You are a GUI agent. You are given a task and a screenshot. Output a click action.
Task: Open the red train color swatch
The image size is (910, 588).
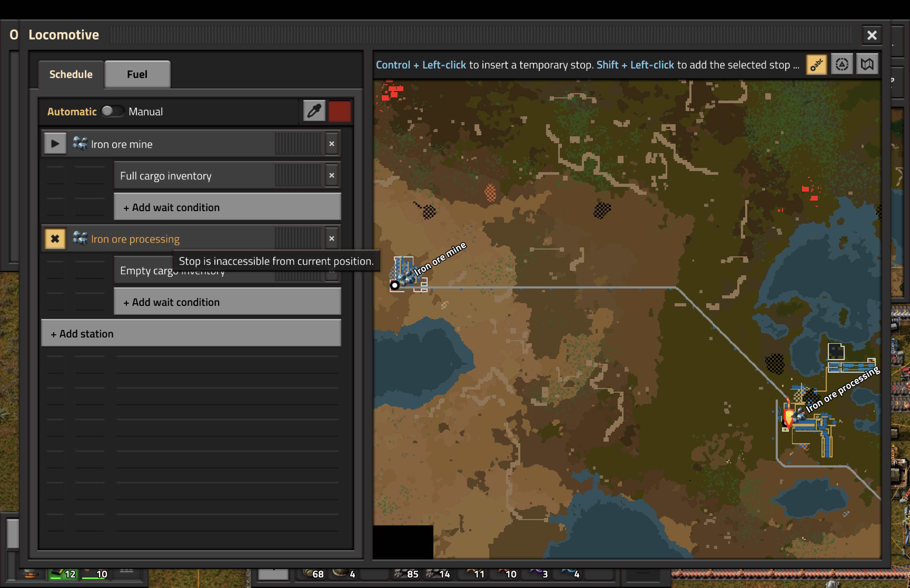click(x=339, y=111)
